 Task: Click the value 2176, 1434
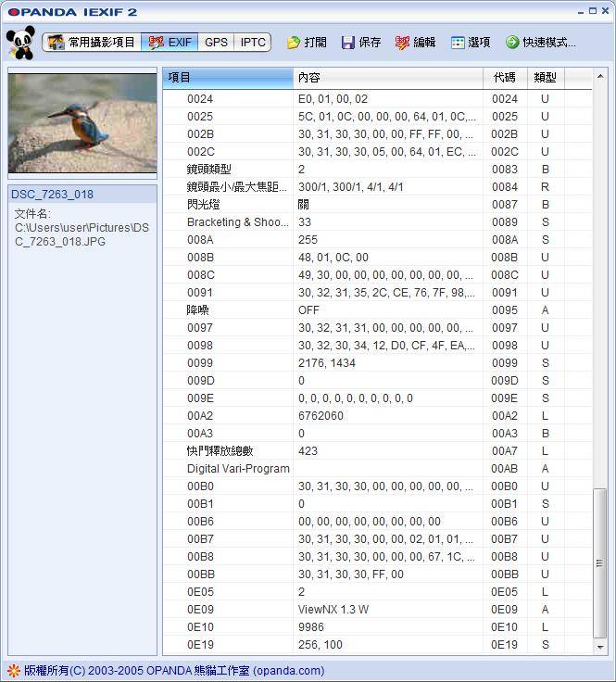coord(327,362)
